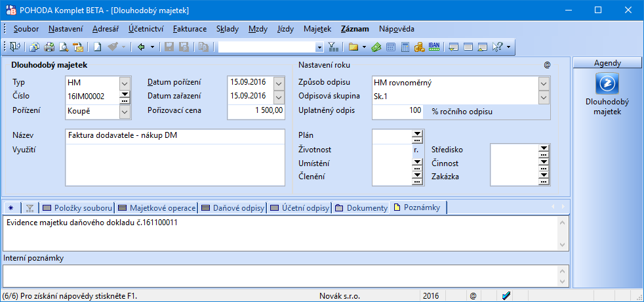Expand the Pořízení dropdown showing Koupě
Screen dimensions: 644x302
[125, 112]
